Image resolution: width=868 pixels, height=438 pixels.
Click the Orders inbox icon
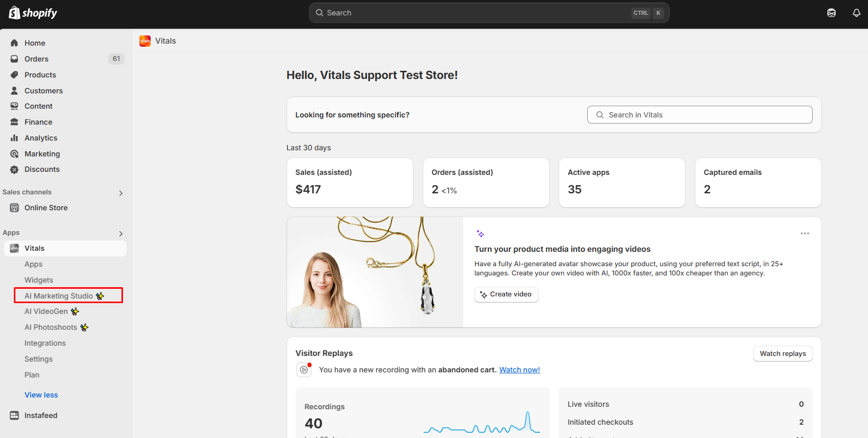point(14,59)
